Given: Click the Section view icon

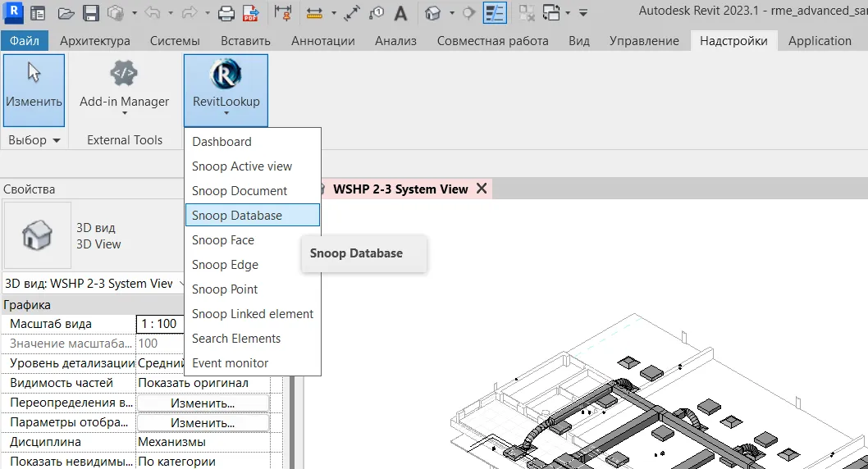Looking at the screenshot, I should click(x=468, y=13).
